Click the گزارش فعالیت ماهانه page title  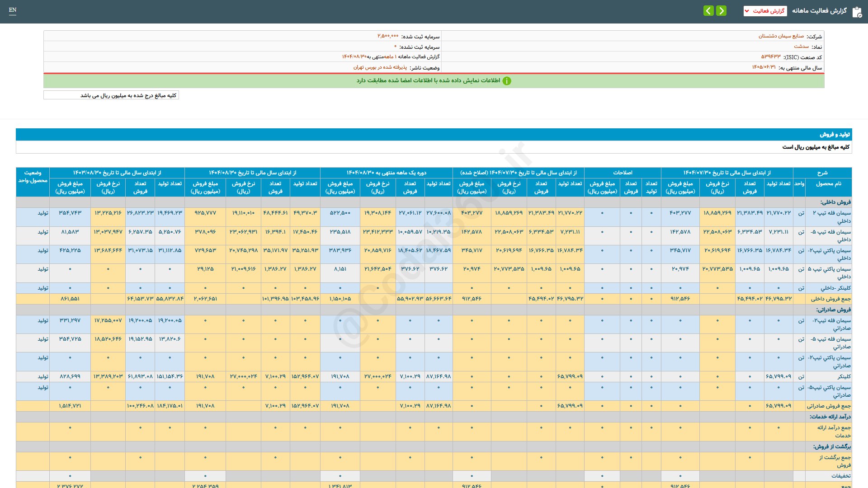click(819, 11)
